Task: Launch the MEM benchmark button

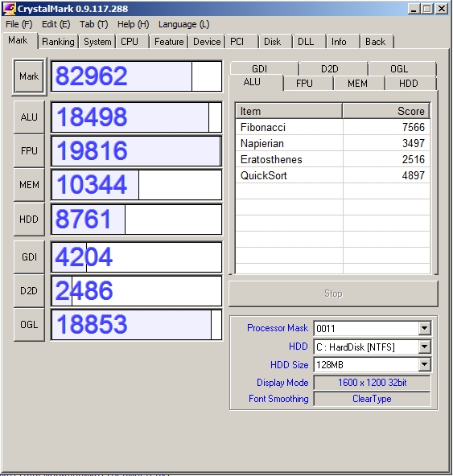Action: click(29, 185)
